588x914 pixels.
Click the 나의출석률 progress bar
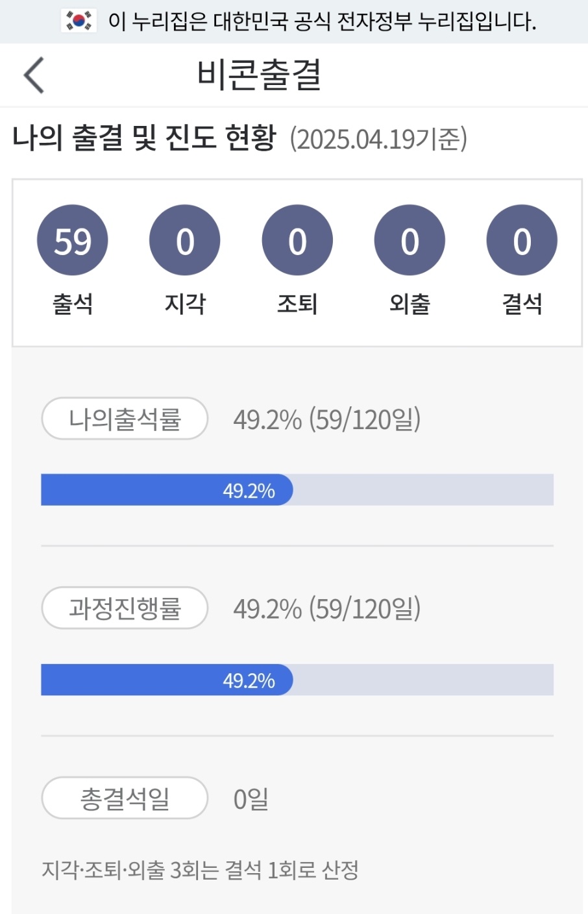coord(297,491)
